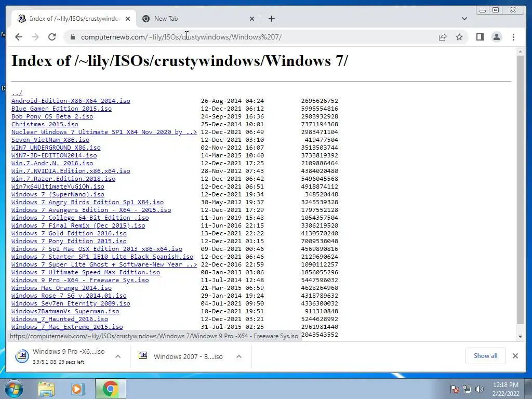The width and height of the screenshot is (532, 399).
Task: Launch Windows Media Player from taskbar
Action: click(x=78, y=389)
